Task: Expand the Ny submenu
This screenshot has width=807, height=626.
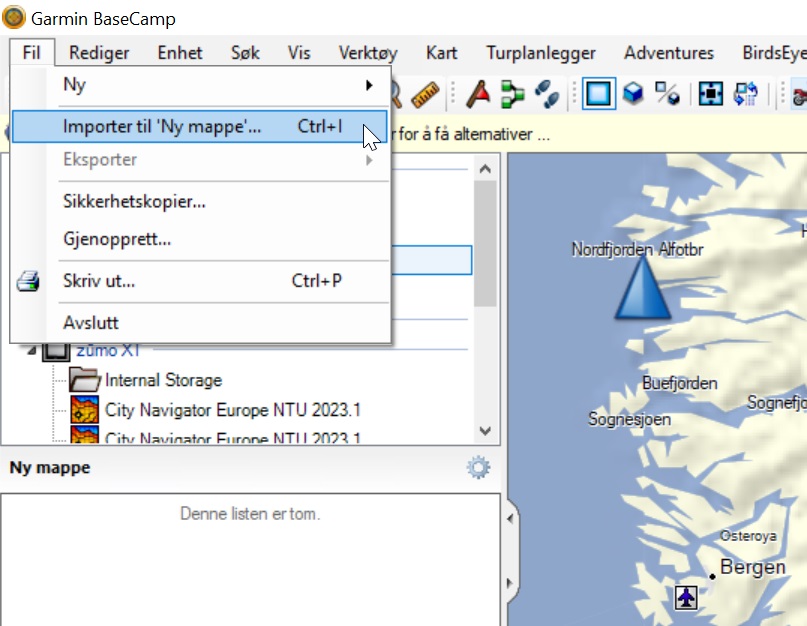Action: pyautogui.click(x=200, y=85)
